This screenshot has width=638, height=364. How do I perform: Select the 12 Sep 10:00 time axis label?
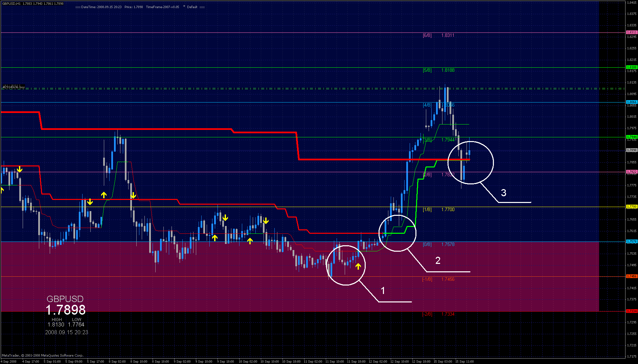pyautogui.click(x=400, y=362)
